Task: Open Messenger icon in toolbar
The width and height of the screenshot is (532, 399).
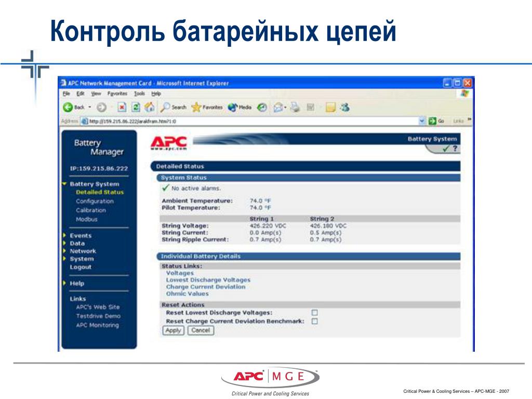Action: click(345, 107)
